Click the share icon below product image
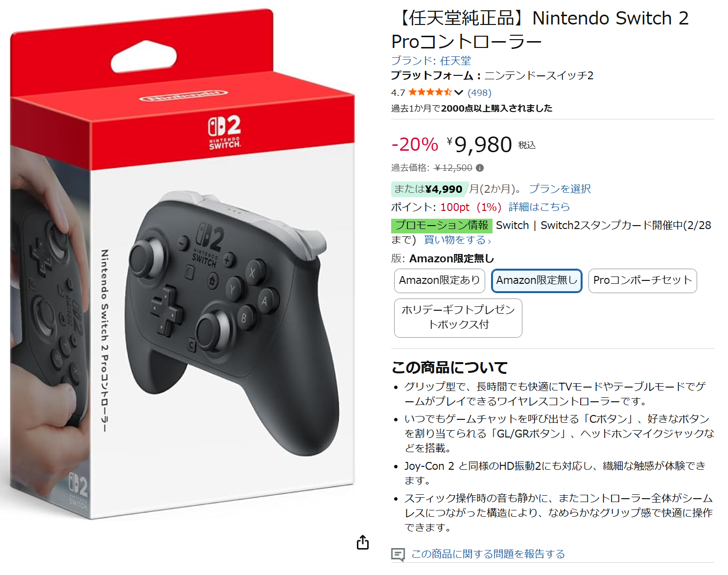728x575 pixels. point(363,542)
